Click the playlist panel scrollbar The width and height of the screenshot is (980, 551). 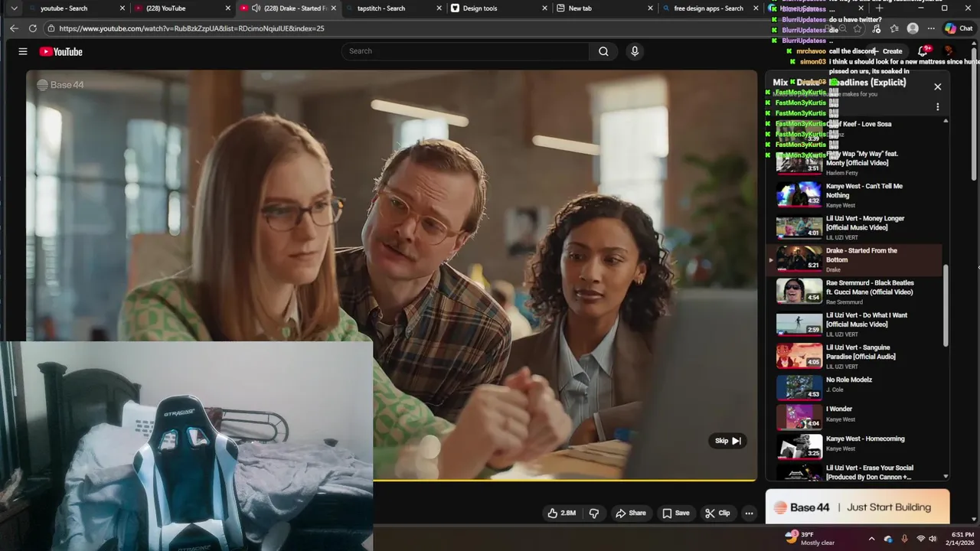(946, 306)
